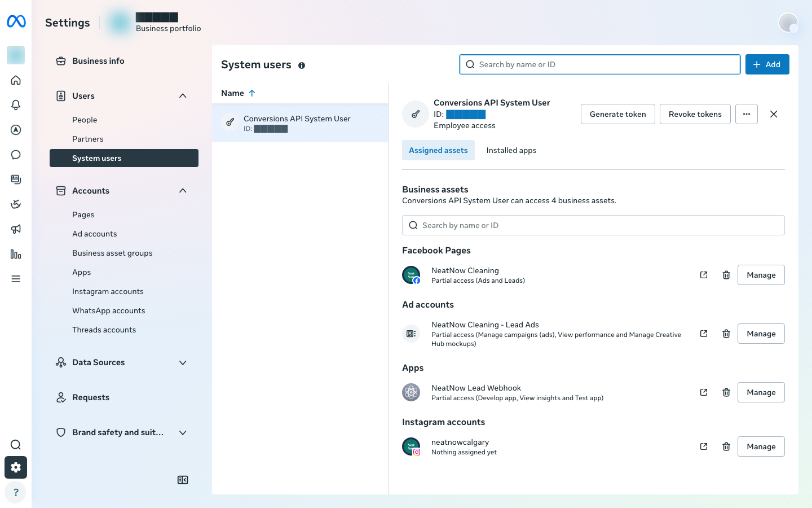Focus the system users search field
Viewport: 812px width, 508px height.
(600, 64)
